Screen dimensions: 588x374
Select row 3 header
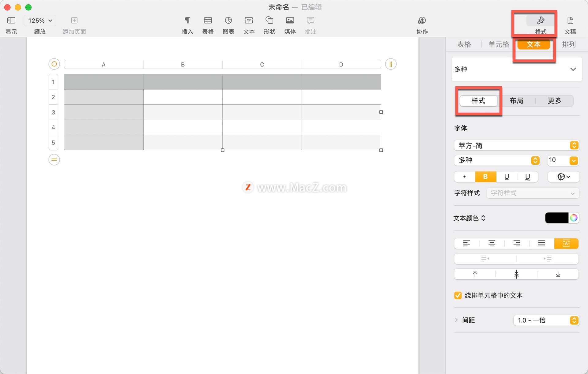[53, 112]
